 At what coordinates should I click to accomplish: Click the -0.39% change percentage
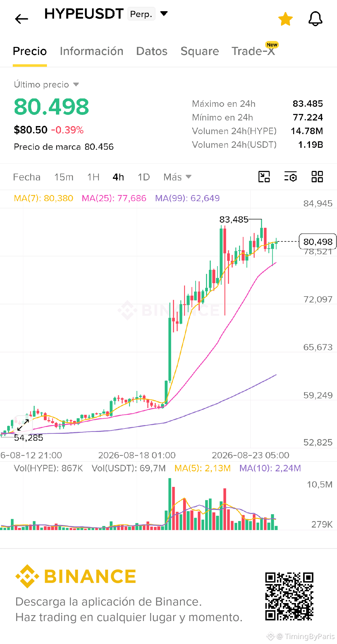pyautogui.click(x=67, y=130)
